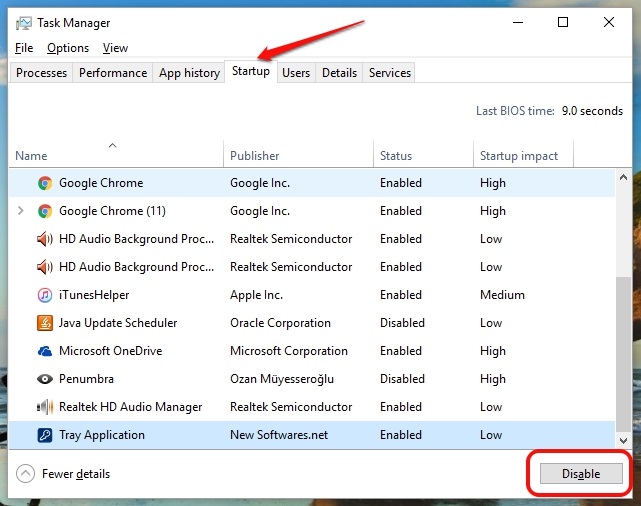This screenshot has width=641, height=506.
Task: Switch to the App history tab
Action: click(189, 73)
